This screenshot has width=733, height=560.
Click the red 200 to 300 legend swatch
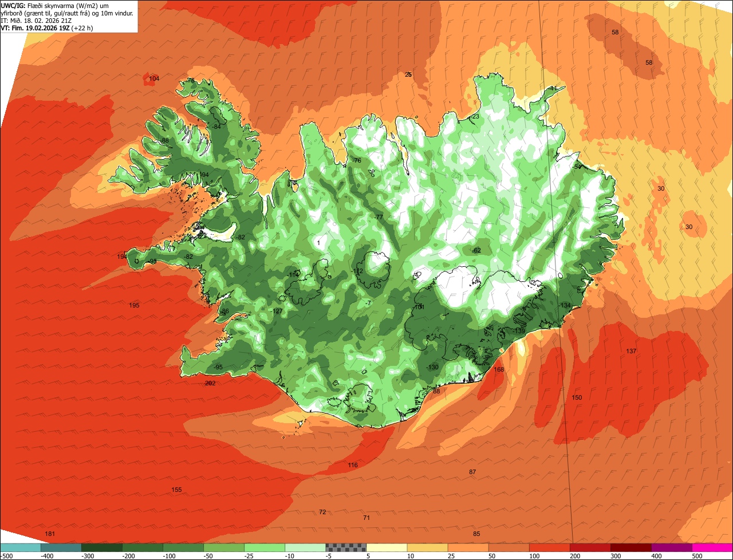(x=590, y=547)
